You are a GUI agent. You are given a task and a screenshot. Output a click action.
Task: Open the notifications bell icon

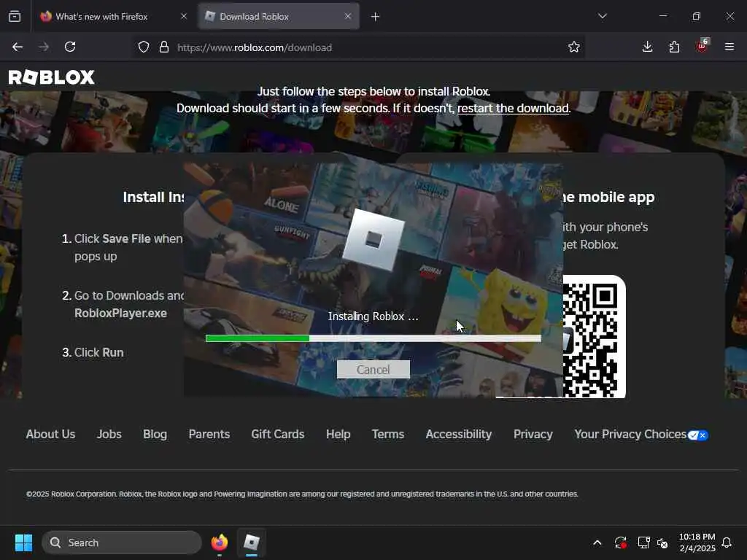pyautogui.click(x=727, y=542)
